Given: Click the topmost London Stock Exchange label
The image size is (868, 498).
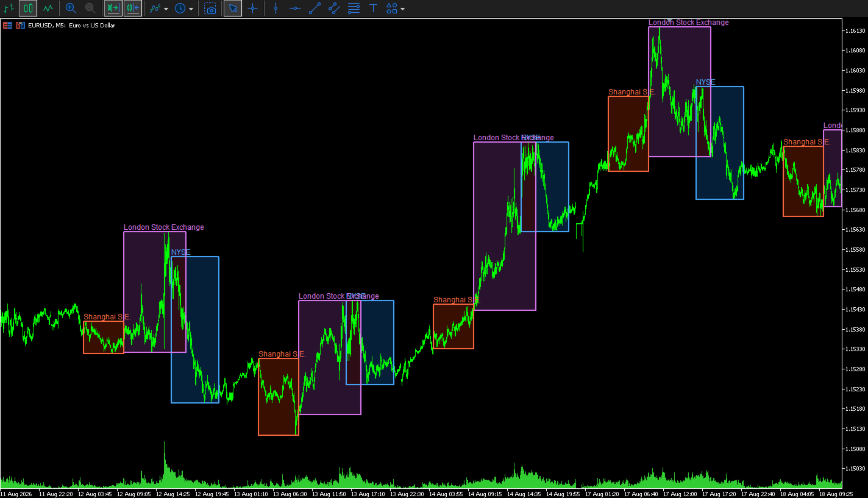Looking at the screenshot, I should coord(688,23).
